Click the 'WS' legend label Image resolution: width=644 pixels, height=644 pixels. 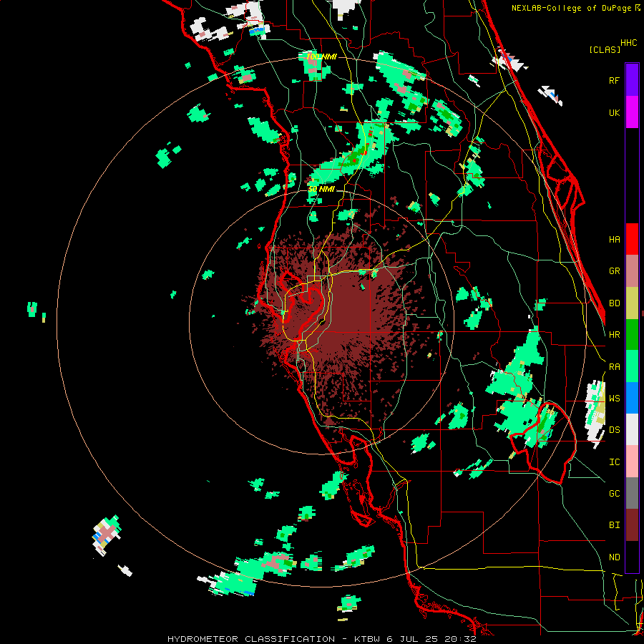(614, 399)
